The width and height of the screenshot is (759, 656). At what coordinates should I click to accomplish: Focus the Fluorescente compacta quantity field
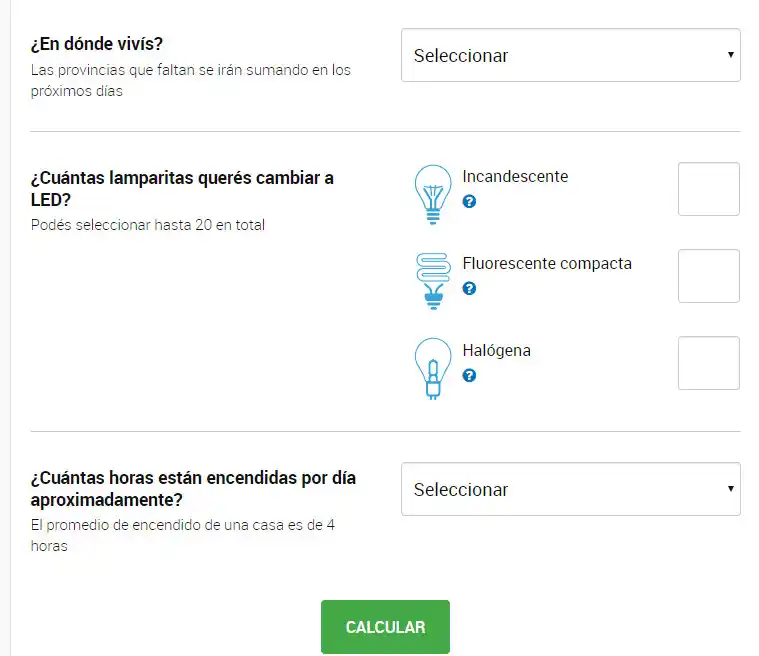708,276
